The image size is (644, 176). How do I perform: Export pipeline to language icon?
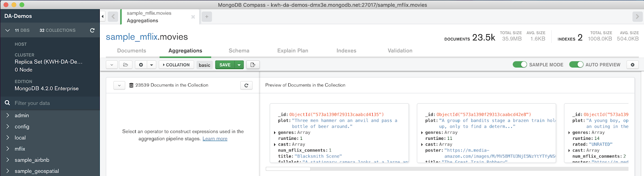click(x=253, y=65)
